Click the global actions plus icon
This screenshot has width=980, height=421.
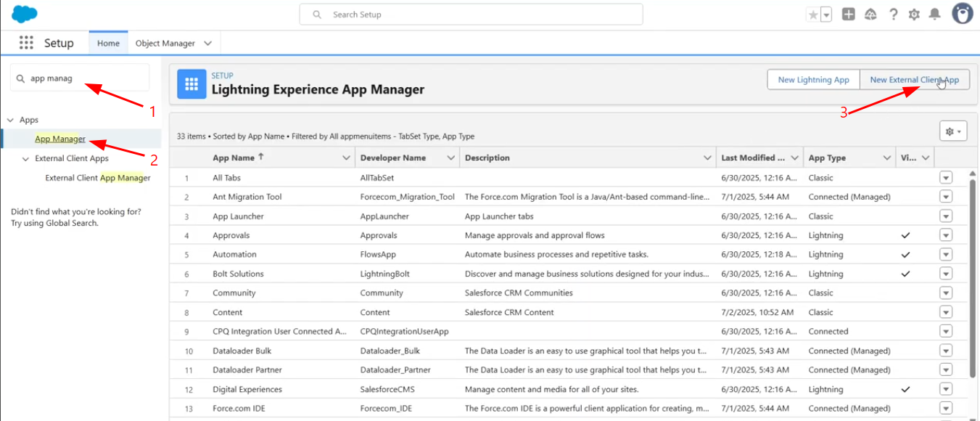(848, 15)
